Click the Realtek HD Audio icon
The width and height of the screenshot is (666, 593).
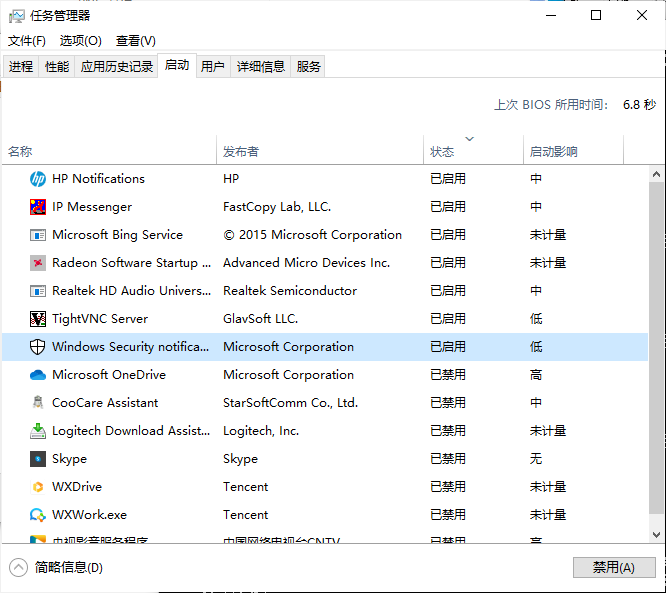pos(38,291)
